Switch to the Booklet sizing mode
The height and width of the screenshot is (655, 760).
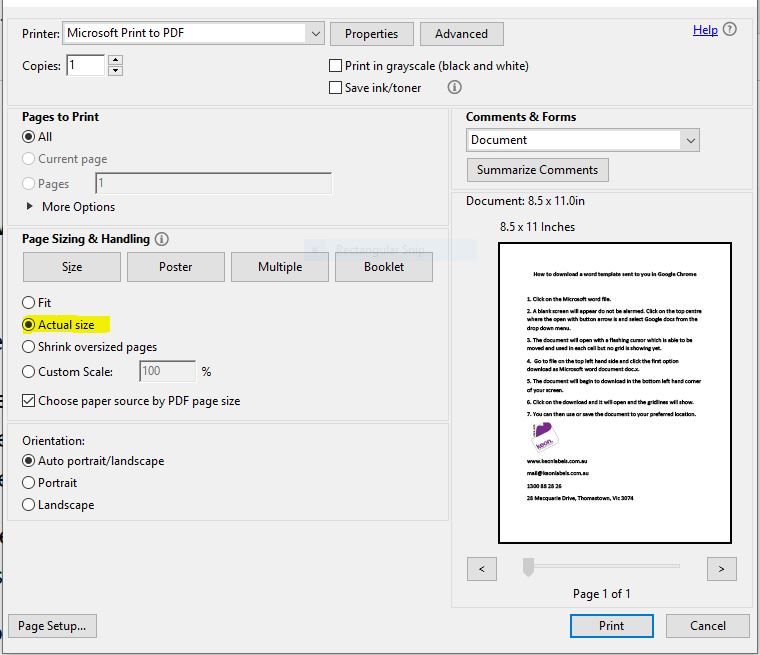384,267
